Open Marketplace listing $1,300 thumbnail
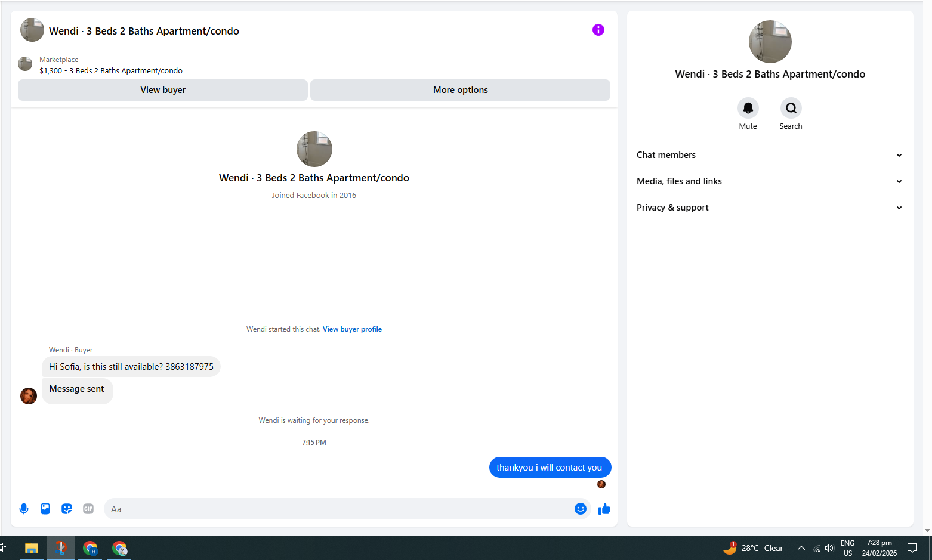 pos(25,64)
